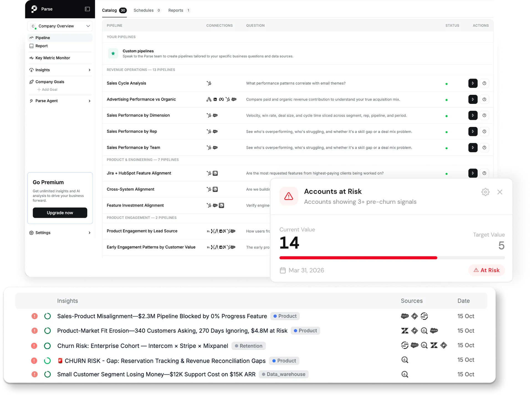The width and height of the screenshot is (532, 396).
Task: Click the red progress bar in Accounts at Risk
Action: coord(358,258)
